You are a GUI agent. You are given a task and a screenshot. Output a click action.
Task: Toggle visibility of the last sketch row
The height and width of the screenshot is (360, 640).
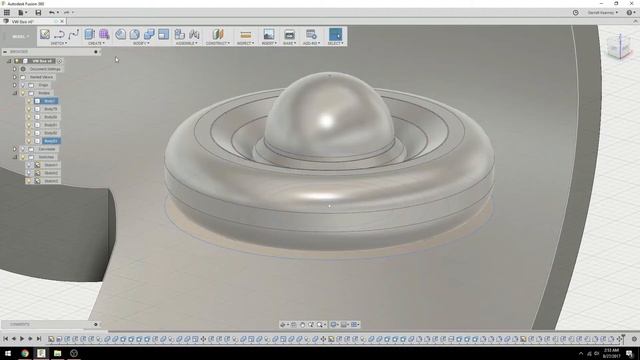click(x=29, y=181)
